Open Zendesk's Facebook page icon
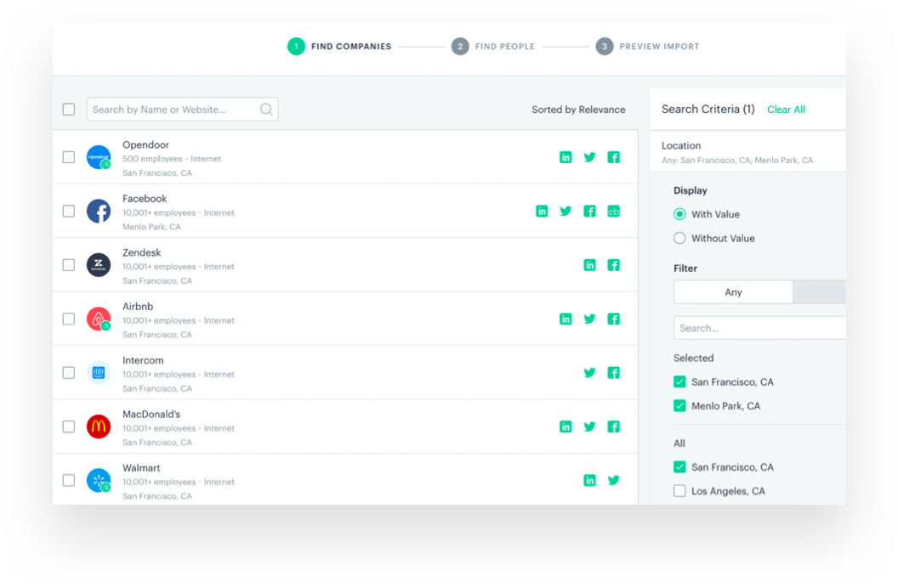Image resolution: width=898 pixels, height=588 pixels. point(613,265)
